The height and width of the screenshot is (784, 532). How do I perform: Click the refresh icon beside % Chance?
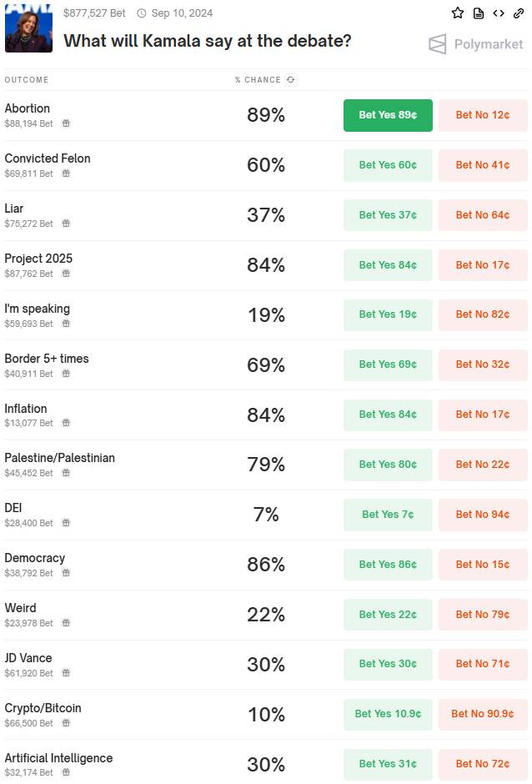click(290, 79)
